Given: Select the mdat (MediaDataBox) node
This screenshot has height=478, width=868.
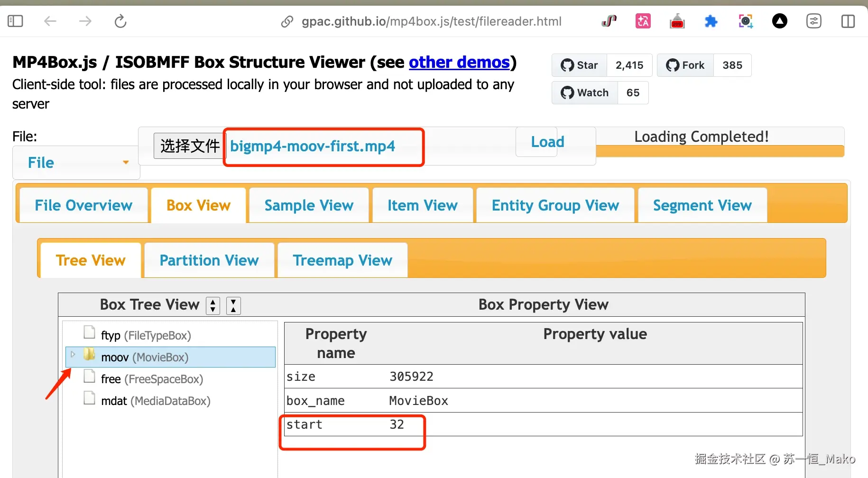Looking at the screenshot, I should (156, 401).
